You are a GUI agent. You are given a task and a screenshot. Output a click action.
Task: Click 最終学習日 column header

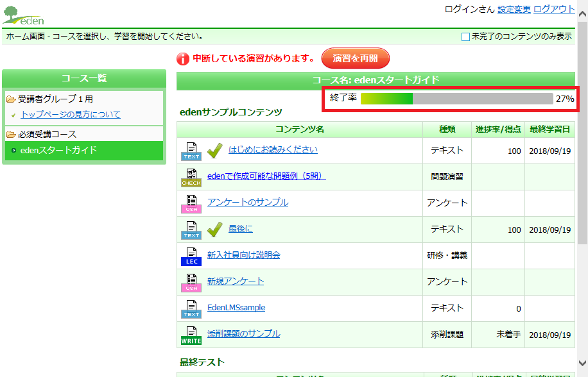tap(549, 130)
